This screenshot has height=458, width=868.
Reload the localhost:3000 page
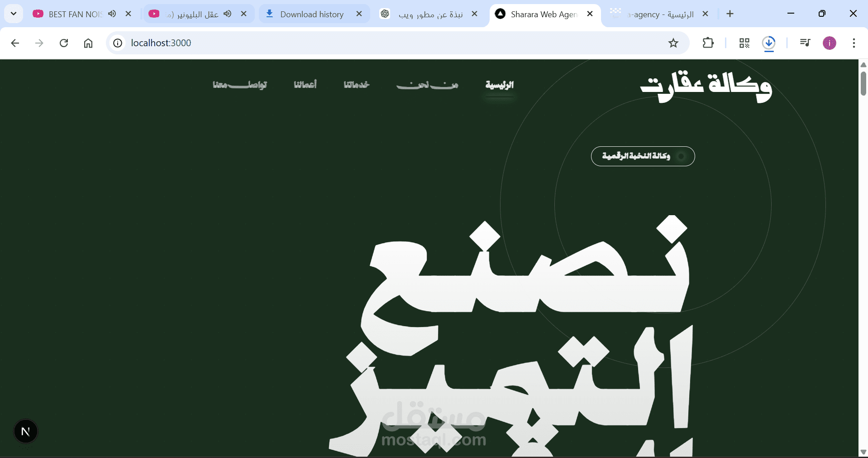point(64,43)
